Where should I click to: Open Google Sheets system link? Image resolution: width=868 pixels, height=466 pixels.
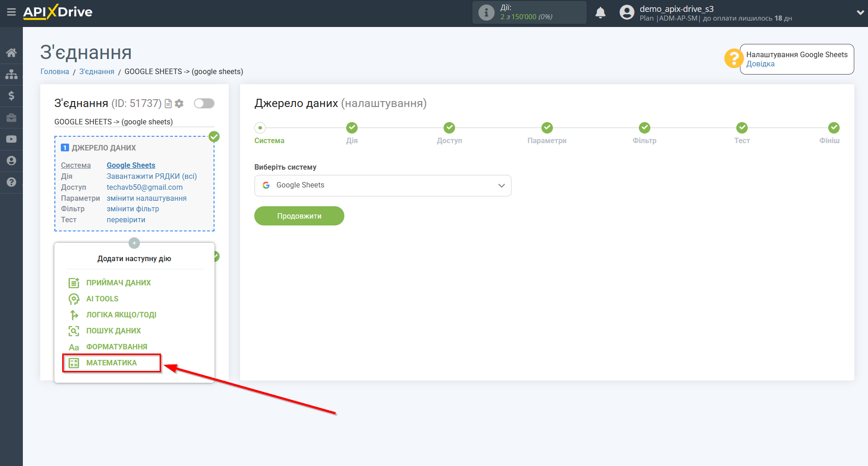(x=131, y=166)
